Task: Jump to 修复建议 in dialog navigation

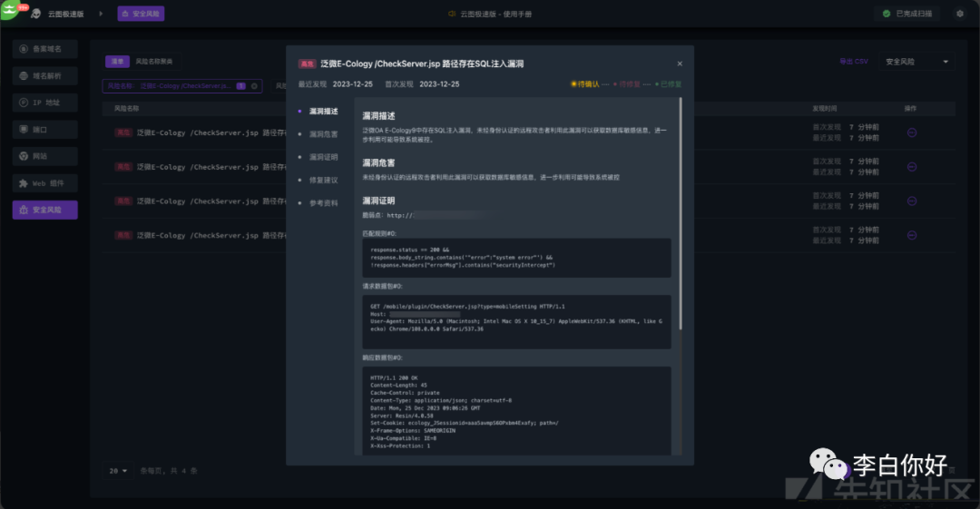Action: (x=324, y=180)
